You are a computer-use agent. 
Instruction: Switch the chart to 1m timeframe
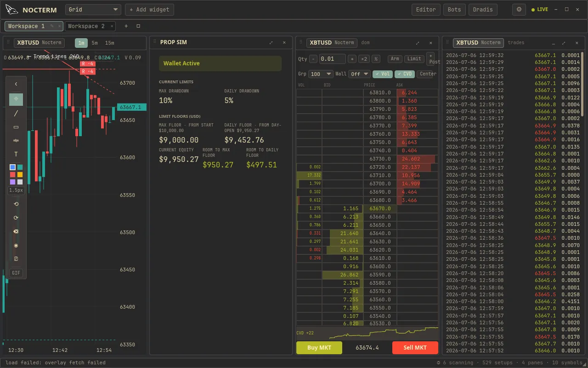(x=81, y=43)
